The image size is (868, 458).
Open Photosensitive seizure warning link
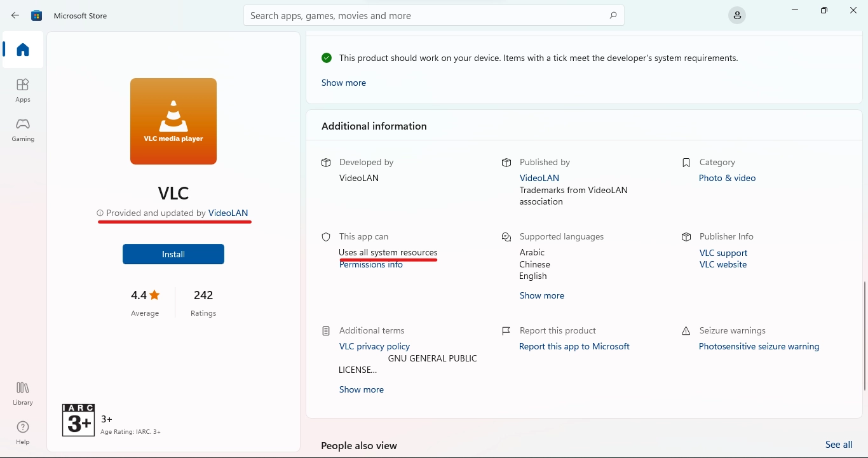pos(759,347)
